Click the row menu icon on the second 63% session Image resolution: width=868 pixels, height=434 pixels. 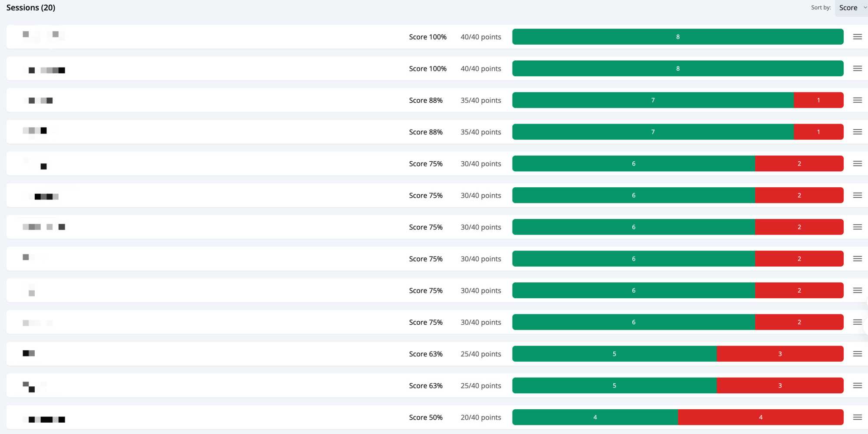857,385
